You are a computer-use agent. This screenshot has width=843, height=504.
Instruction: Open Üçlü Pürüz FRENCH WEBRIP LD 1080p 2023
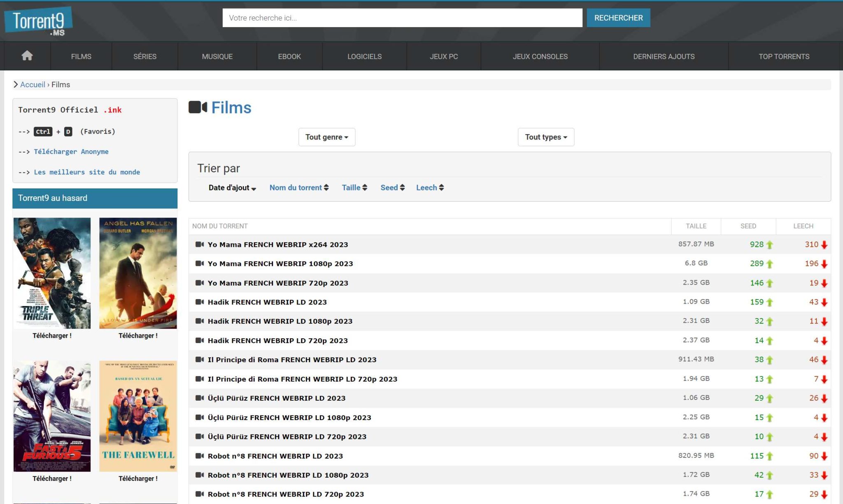[x=289, y=417]
